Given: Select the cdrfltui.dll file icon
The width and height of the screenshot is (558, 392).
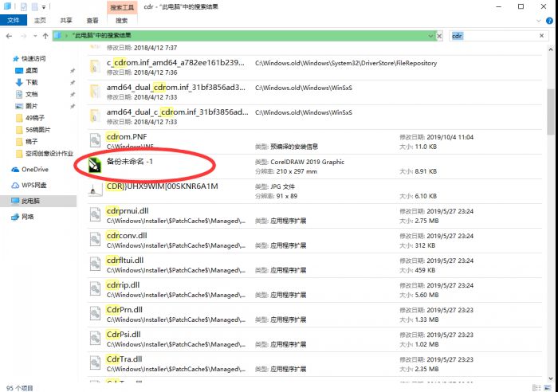Looking at the screenshot, I should point(95,264).
